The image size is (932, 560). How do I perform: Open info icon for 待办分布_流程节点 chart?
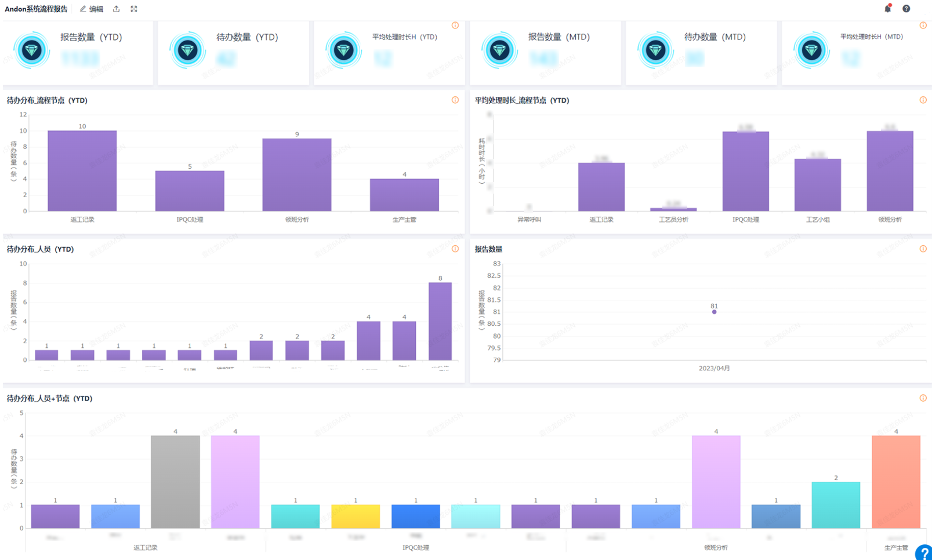click(455, 100)
